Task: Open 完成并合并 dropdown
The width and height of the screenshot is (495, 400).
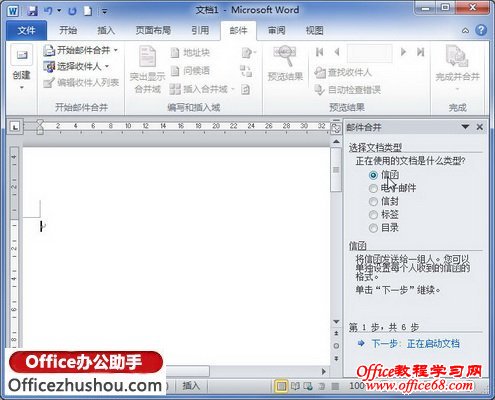Action: coord(457,68)
